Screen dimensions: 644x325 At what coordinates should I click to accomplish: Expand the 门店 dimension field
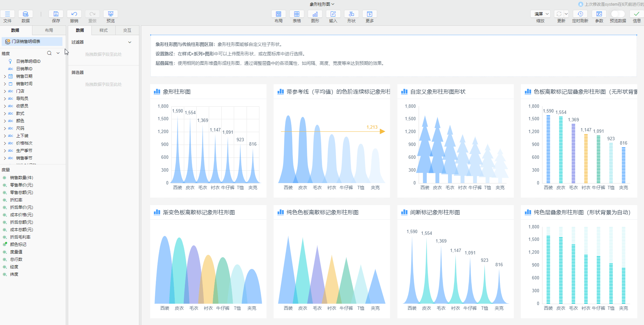pyautogui.click(x=5, y=91)
